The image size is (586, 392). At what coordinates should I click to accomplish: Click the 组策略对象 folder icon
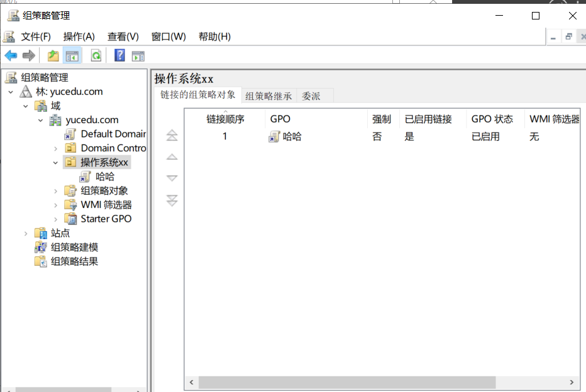(x=70, y=190)
